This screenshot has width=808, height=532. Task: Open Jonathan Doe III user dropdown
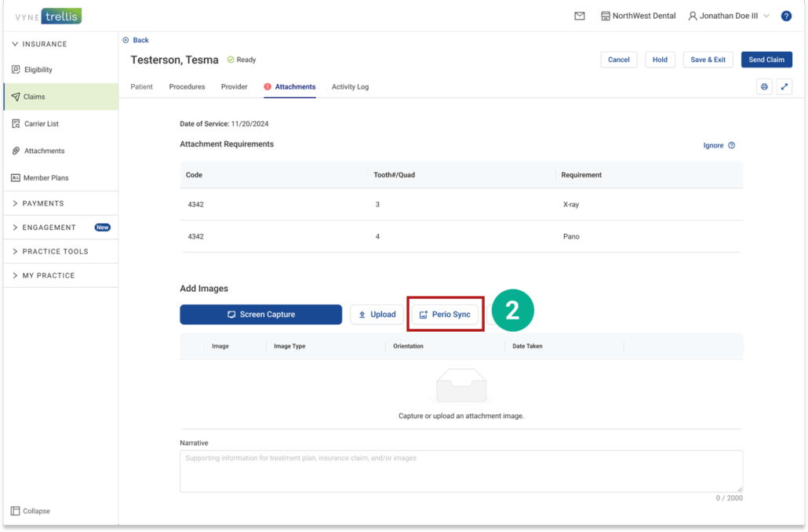pyautogui.click(x=729, y=16)
